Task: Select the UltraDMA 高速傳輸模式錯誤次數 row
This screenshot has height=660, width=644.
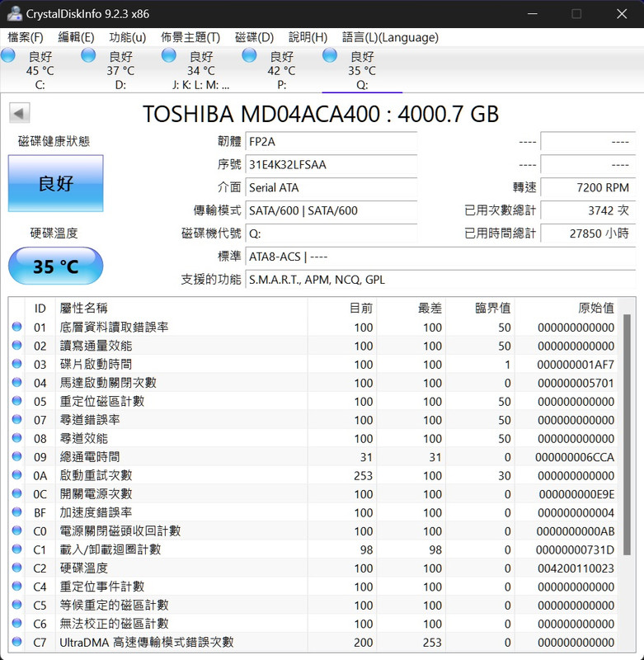Action: click(x=313, y=642)
